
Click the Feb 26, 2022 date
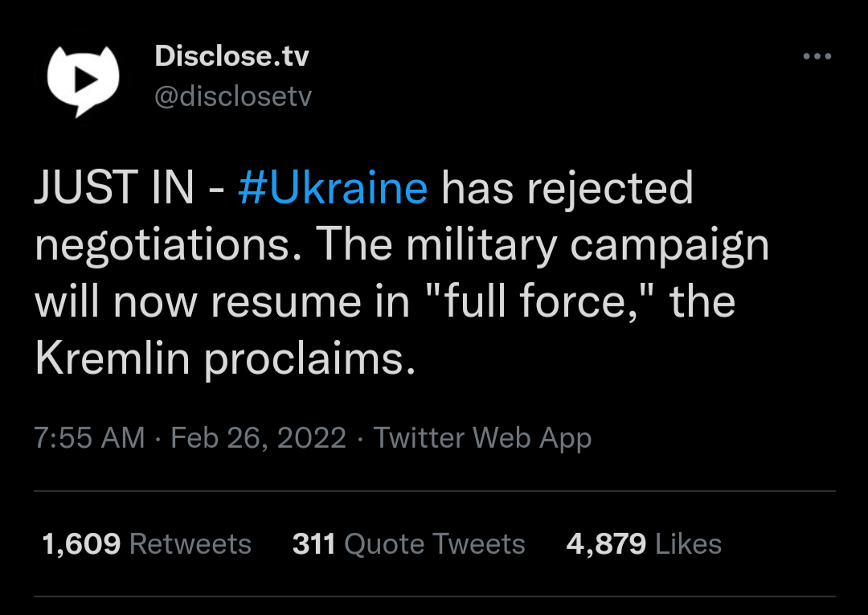(x=258, y=438)
